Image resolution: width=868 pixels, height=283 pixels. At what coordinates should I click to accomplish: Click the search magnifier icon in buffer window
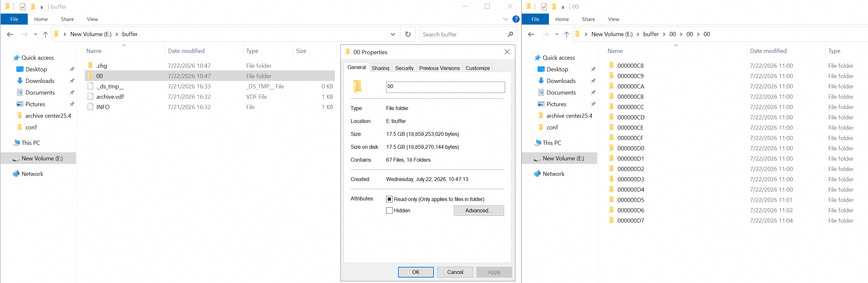tap(511, 34)
